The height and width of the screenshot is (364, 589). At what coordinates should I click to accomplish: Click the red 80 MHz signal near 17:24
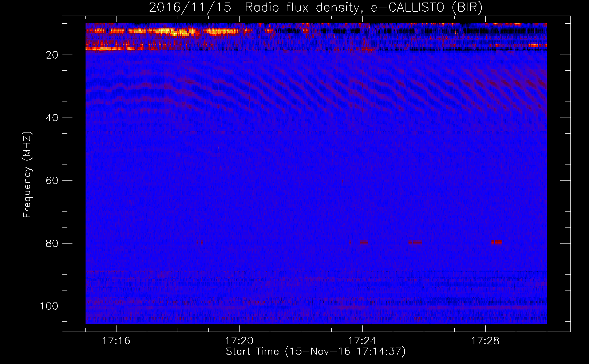point(364,242)
